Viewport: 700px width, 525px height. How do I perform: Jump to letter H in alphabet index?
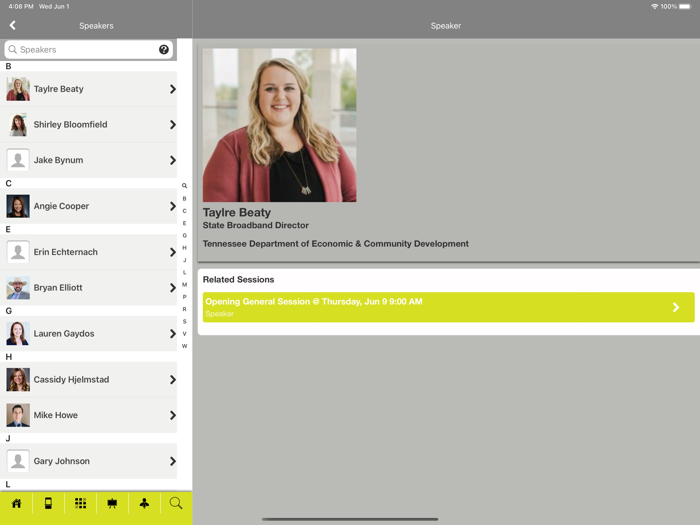point(184,248)
